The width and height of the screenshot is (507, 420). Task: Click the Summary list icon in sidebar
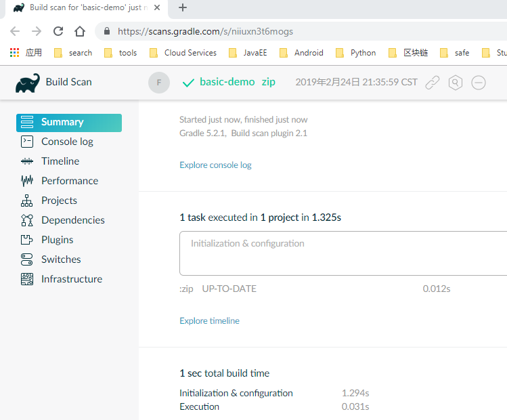(27, 122)
